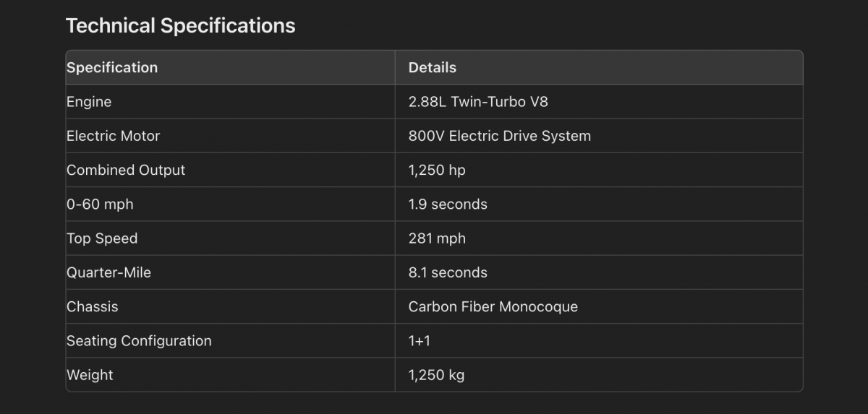This screenshot has width=868, height=414.
Task: Click the Engine row label
Action: click(89, 102)
